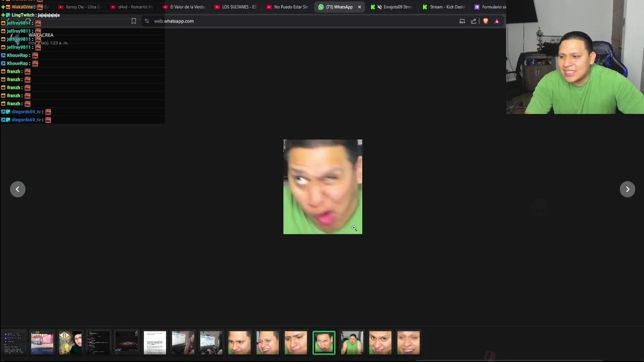Click the muted speaker icon on Emejota09 tab

[379, 7]
